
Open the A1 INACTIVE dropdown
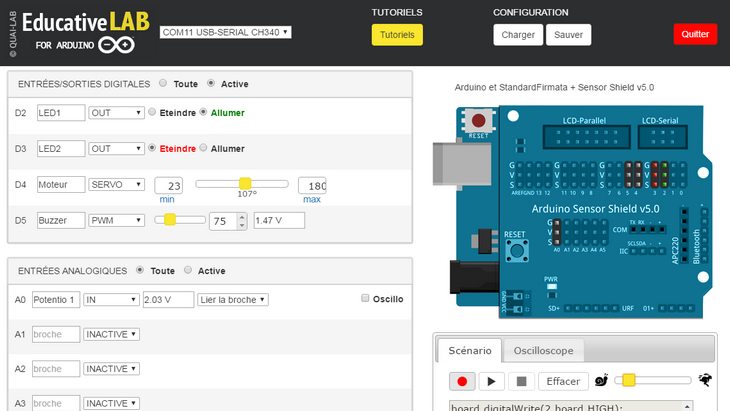pyautogui.click(x=111, y=334)
